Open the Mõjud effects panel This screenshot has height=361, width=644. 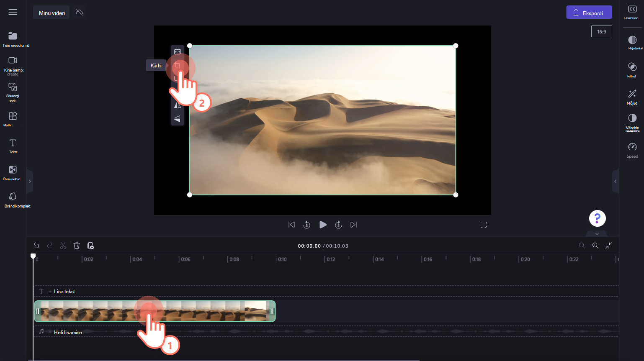point(632,97)
